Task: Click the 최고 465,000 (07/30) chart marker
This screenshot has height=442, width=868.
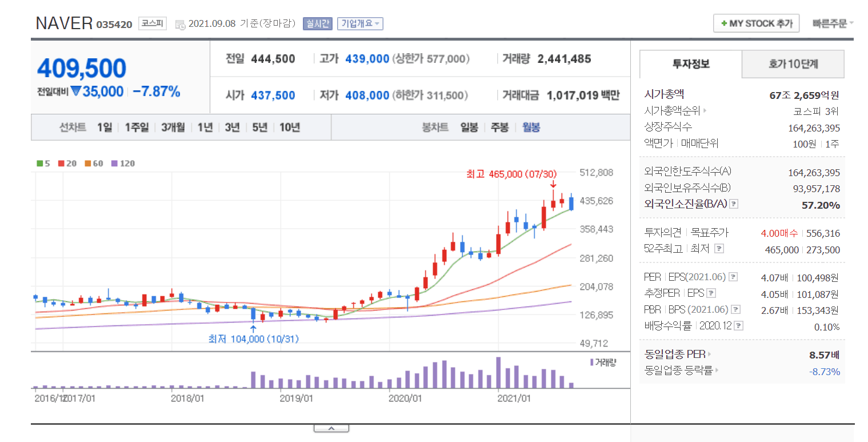Action: pos(511,174)
